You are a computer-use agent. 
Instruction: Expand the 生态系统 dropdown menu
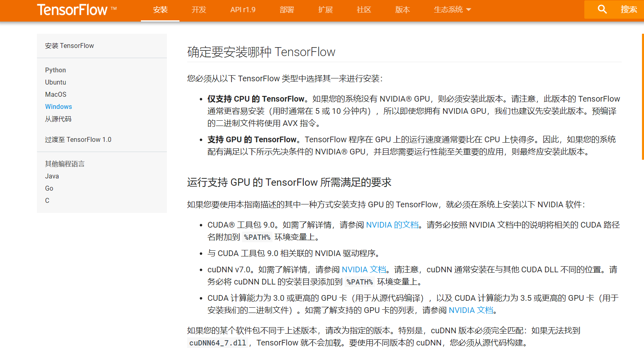coord(452,10)
